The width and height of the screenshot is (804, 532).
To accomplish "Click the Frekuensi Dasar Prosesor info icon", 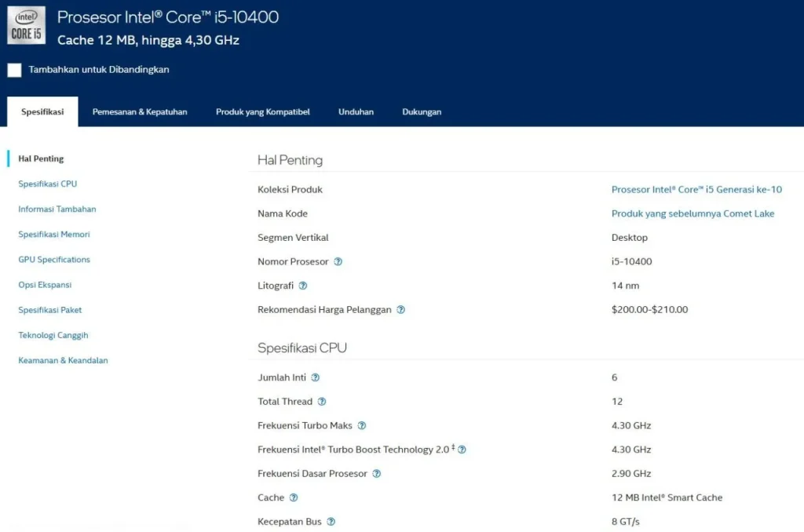I will click(376, 474).
